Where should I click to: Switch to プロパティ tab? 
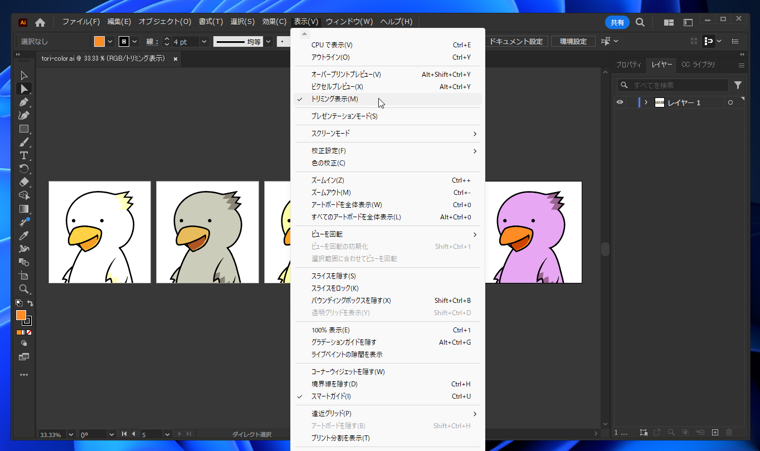tap(629, 65)
